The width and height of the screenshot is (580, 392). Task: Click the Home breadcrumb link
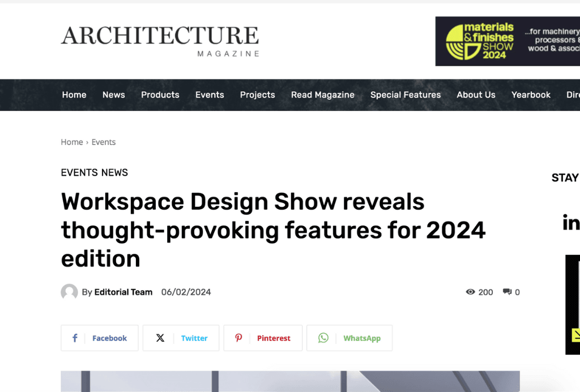coord(72,142)
